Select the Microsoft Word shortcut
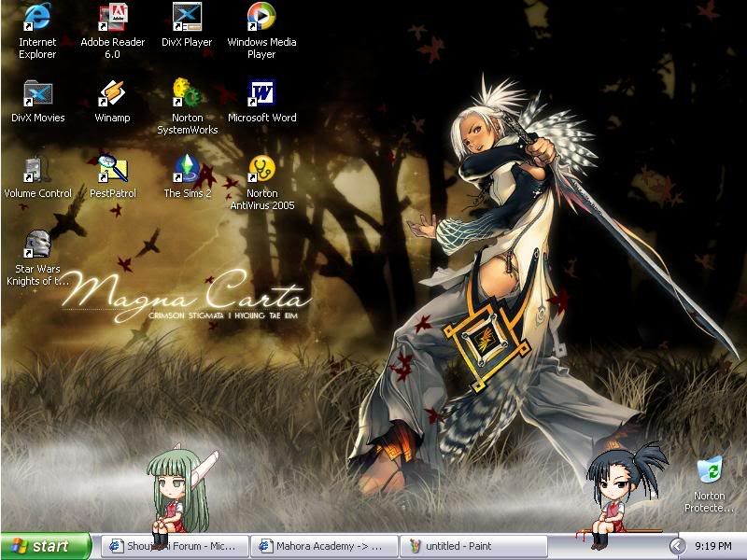747x560 pixels. click(261, 93)
